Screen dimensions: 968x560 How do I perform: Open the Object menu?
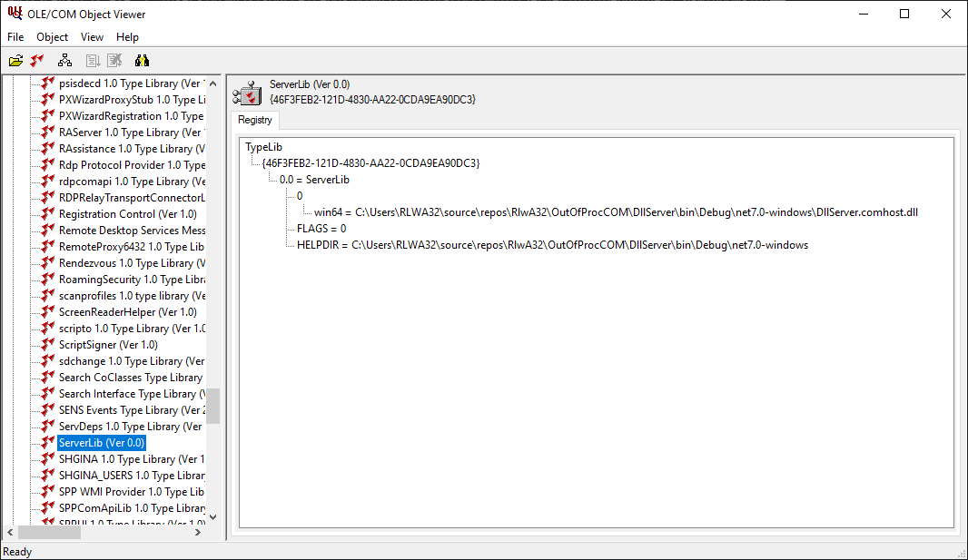[x=52, y=37]
